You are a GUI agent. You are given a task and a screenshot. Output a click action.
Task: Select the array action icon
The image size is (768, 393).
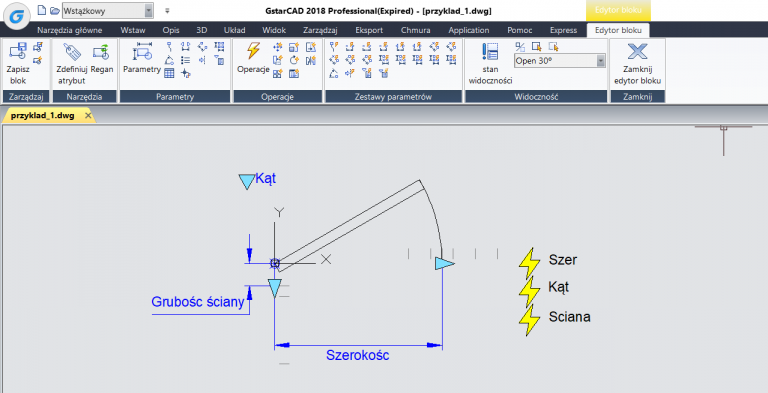278,74
